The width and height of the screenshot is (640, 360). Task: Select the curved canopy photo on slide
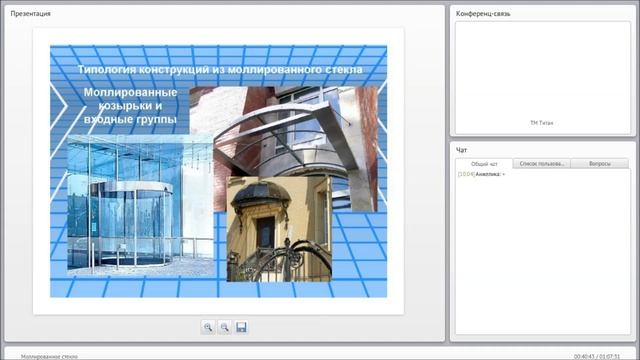(284, 131)
